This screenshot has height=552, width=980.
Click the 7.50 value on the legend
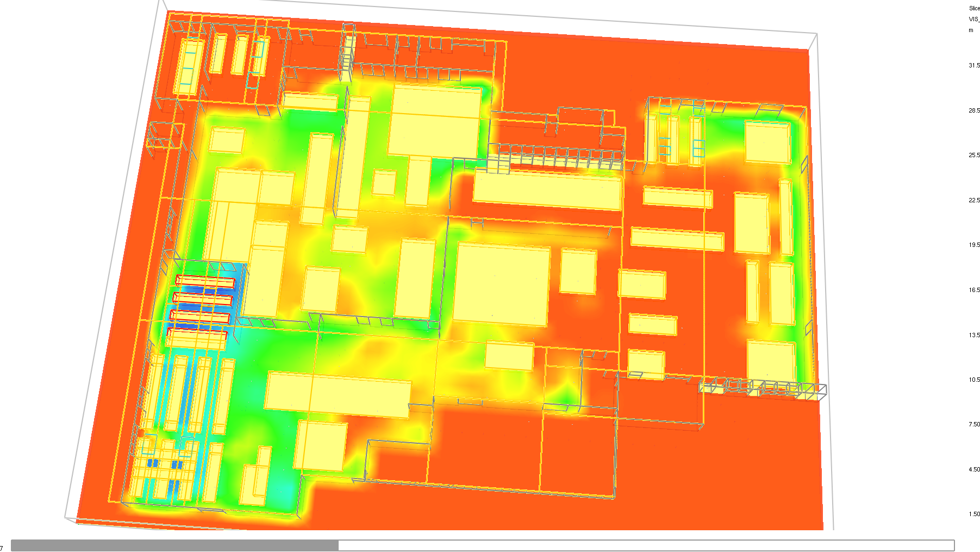pyautogui.click(x=974, y=424)
